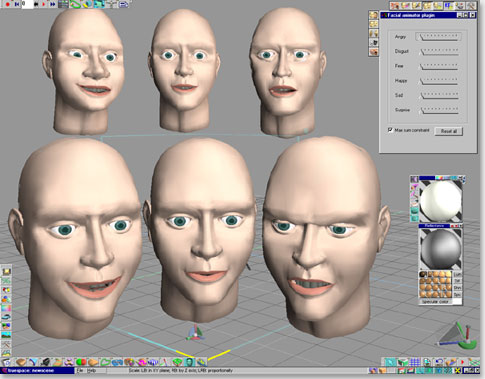Click the white material preview sphere

point(441,201)
